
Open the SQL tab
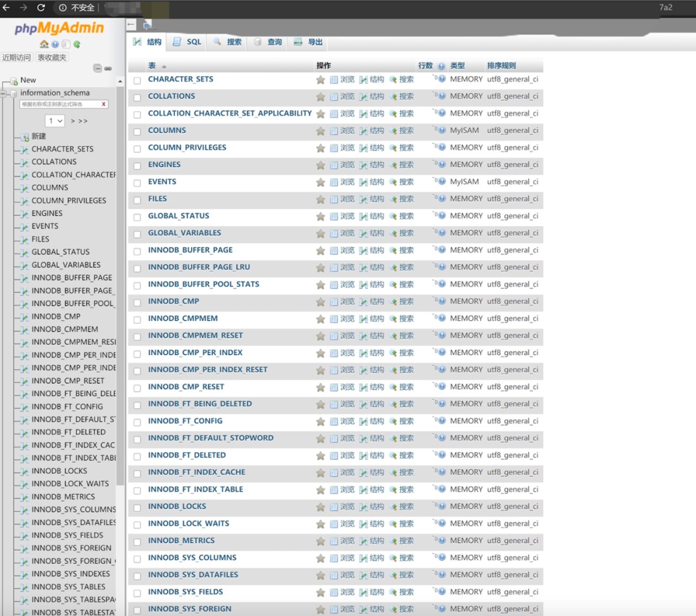click(187, 42)
